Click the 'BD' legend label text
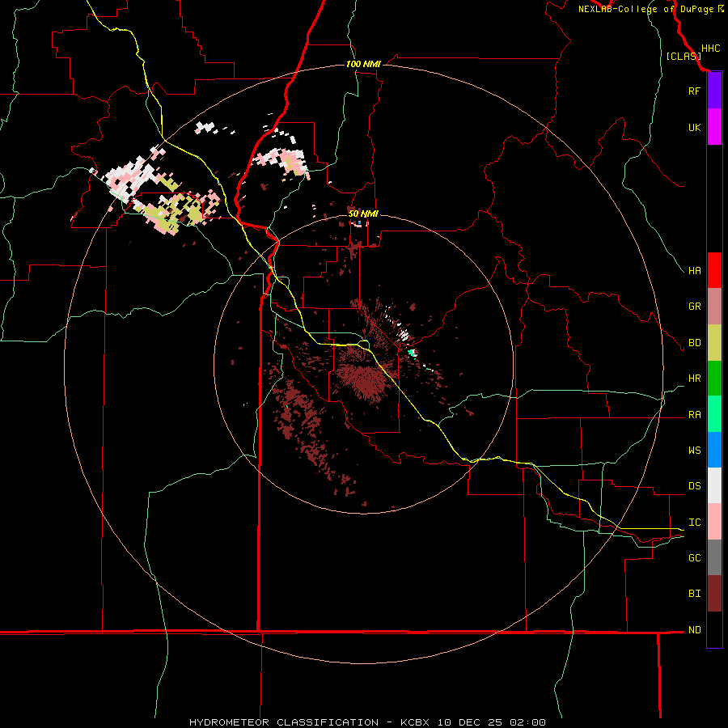Viewport: 728px width, 728px height. [x=694, y=343]
